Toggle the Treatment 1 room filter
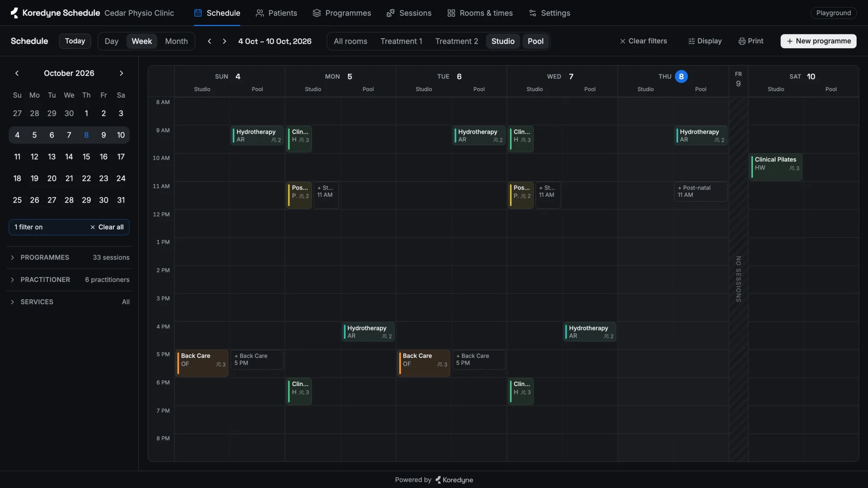This screenshot has width=868, height=488. point(401,41)
